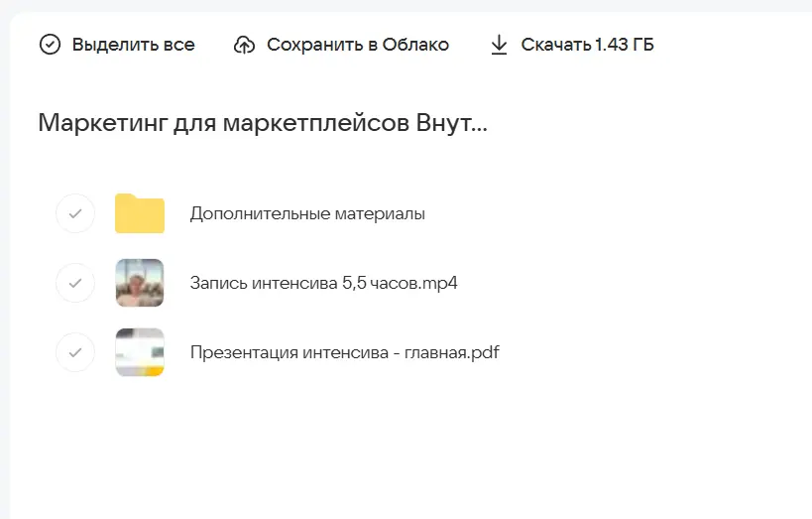Click the circled checkmark select-all icon
812x519 pixels.
50,45
